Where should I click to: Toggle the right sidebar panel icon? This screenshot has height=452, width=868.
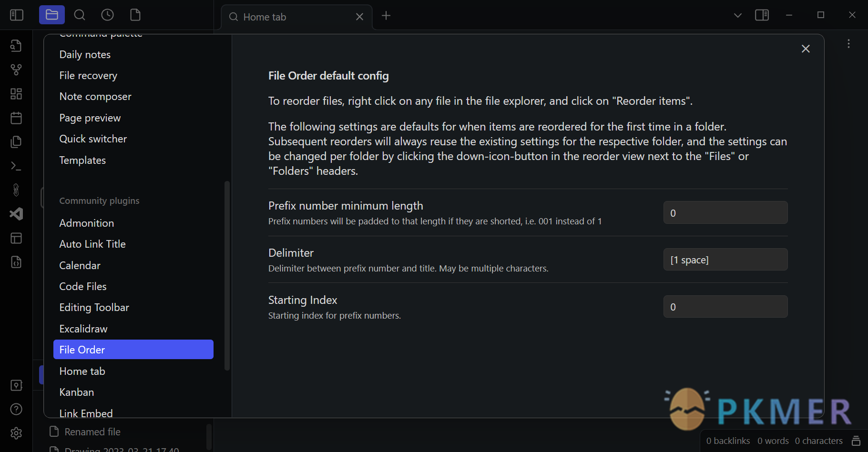point(762,15)
